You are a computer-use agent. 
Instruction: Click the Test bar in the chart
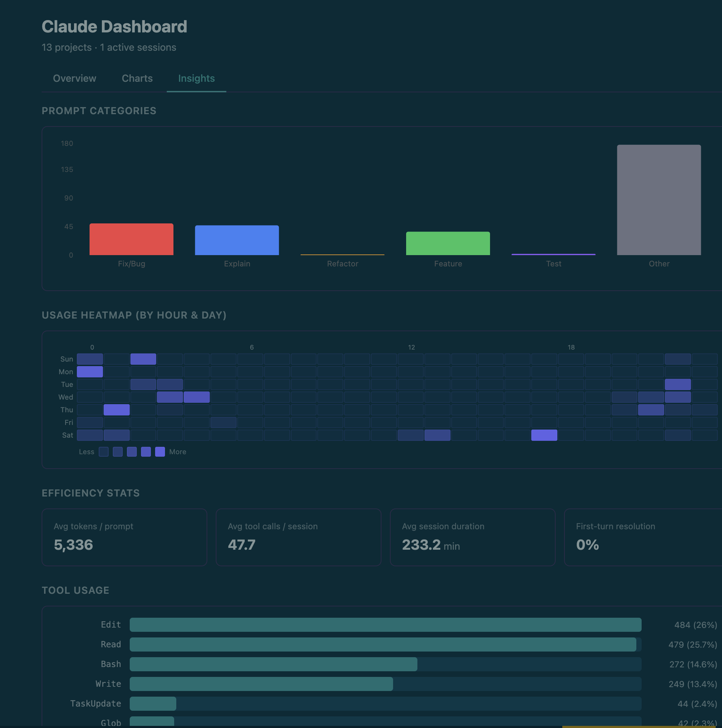[x=553, y=254]
